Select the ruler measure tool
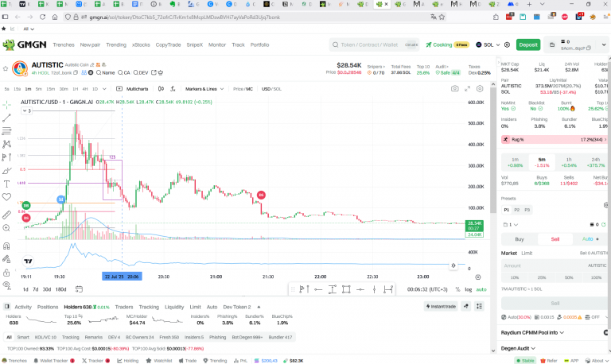Screen dimensions: 611x364 point(6,215)
